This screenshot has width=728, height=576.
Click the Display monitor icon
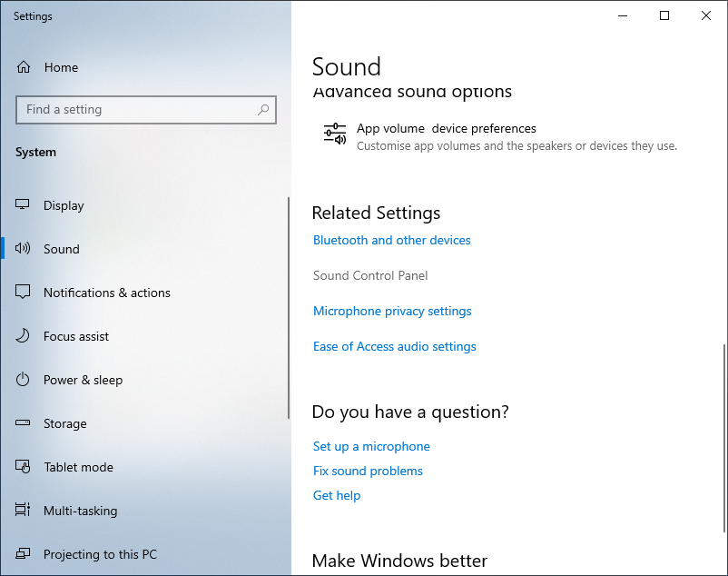pyautogui.click(x=23, y=204)
